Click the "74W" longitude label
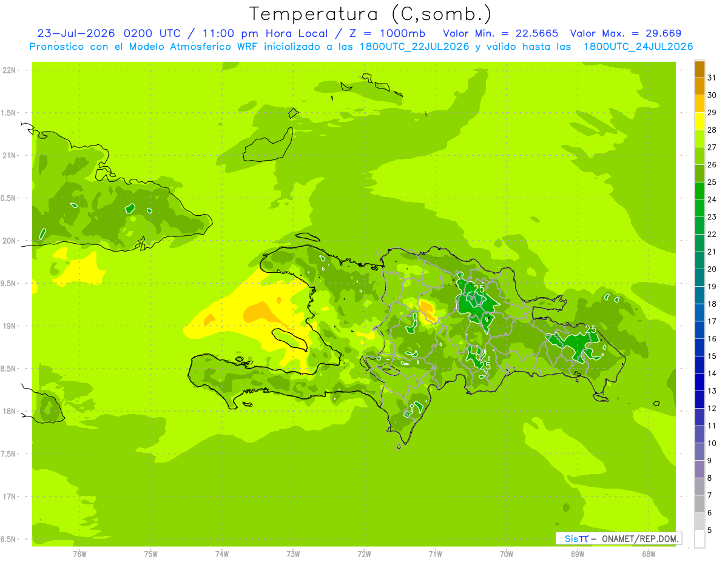The image size is (728, 562). 222,554
